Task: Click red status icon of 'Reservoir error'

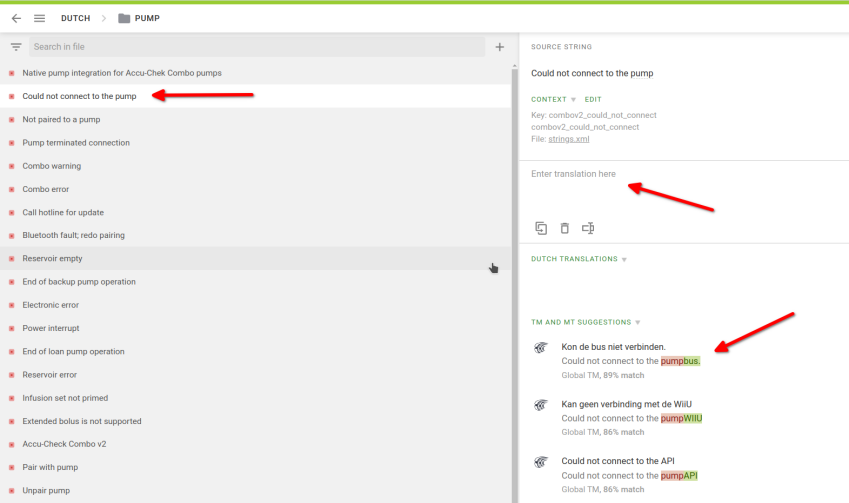Action: [11, 375]
